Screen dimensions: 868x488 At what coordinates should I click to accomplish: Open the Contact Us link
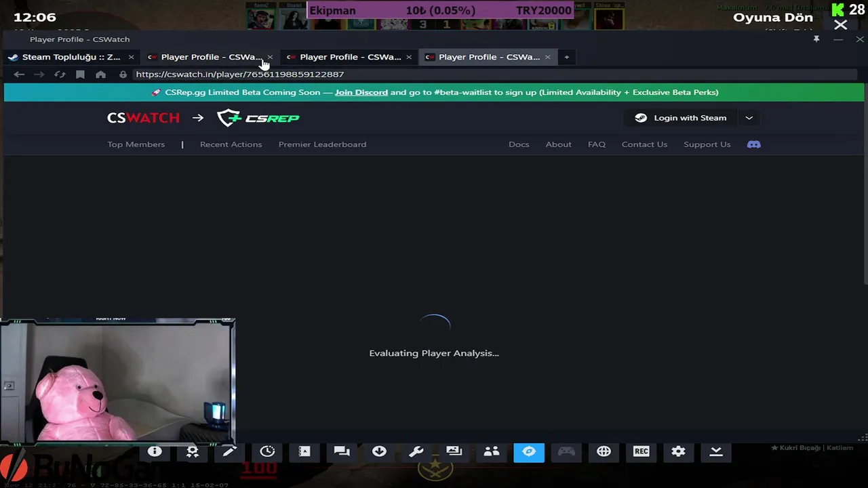click(644, 144)
